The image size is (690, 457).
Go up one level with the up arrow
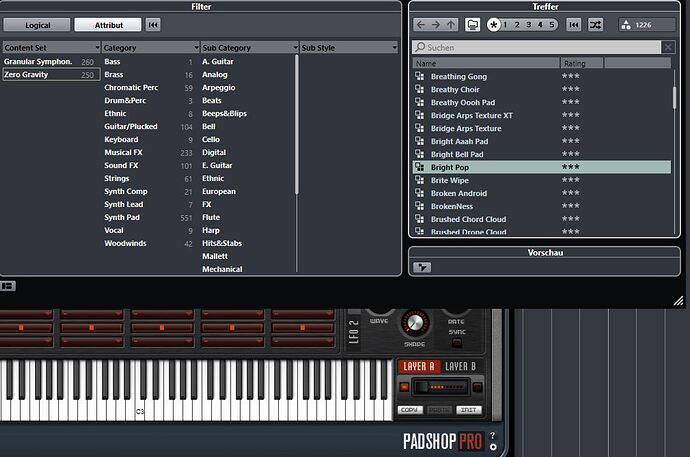pyautogui.click(x=451, y=25)
